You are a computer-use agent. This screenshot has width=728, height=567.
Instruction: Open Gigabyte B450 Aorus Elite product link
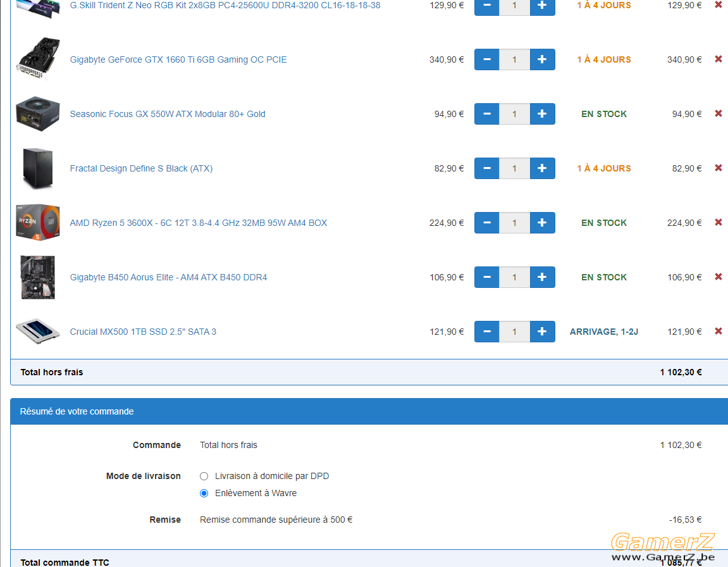[168, 277]
